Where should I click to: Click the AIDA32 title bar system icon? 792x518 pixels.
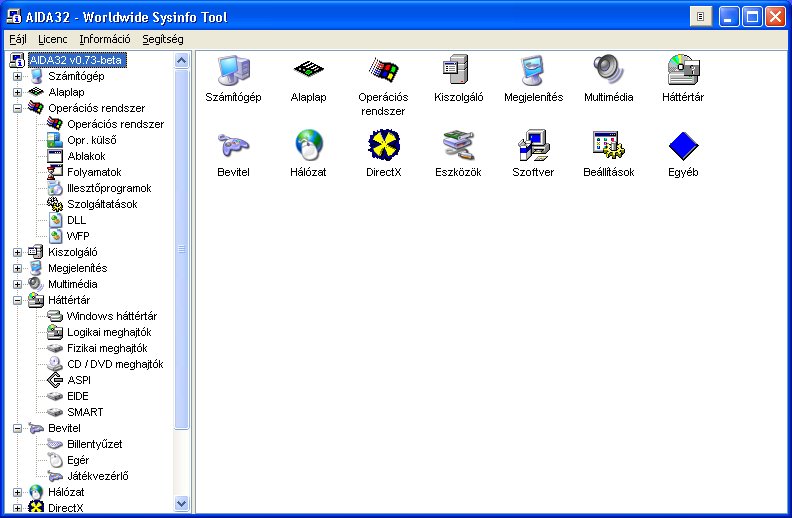pyautogui.click(x=14, y=17)
